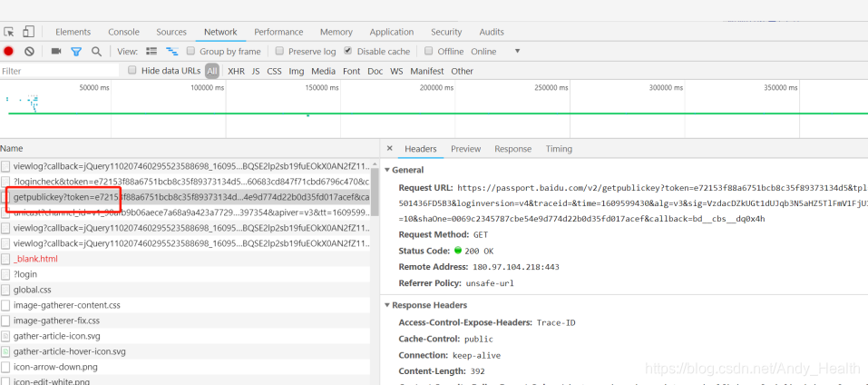
Task: Select the ?login request row
Action: click(185, 274)
